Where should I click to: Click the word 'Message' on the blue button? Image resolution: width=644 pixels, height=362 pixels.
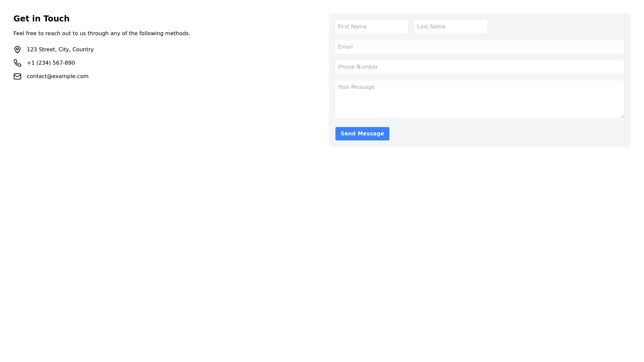[371, 134]
